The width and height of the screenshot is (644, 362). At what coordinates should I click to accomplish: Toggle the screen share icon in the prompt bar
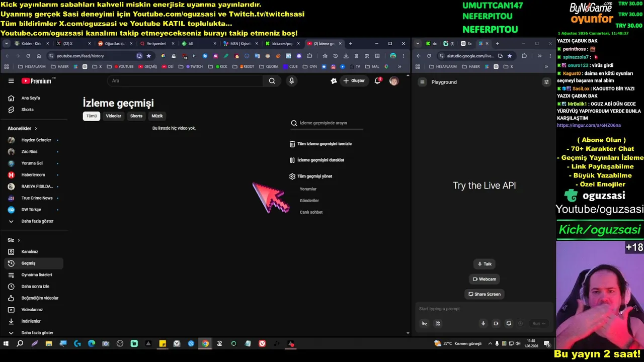pos(509,324)
